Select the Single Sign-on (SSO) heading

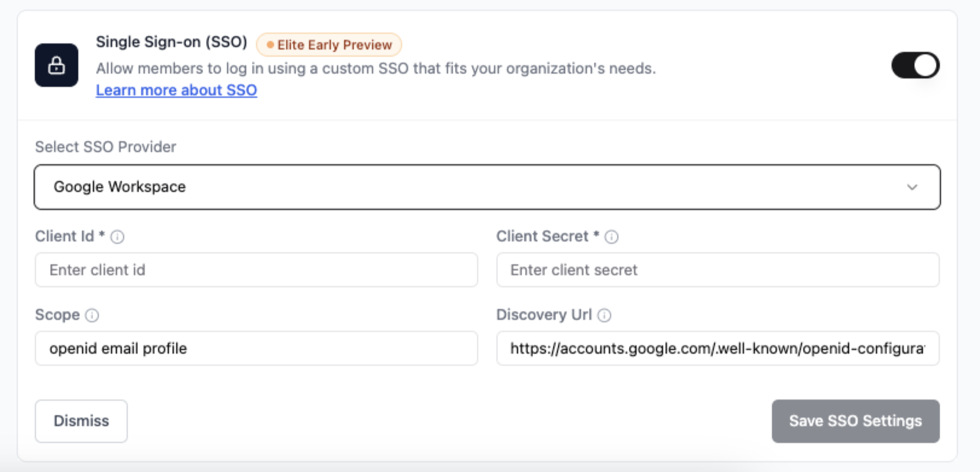[171, 42]
